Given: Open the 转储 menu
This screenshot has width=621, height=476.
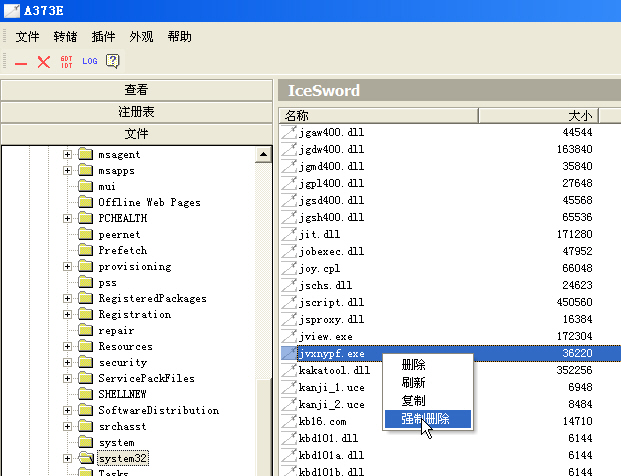Looking at the screenshot, I should pyautogui.click(x=65, y=37).
